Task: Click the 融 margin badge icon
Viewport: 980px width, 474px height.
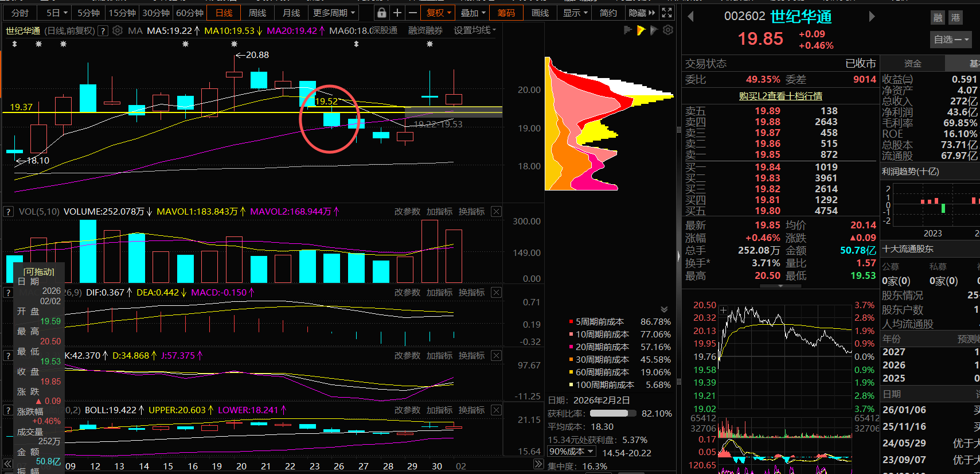Action: click(938, 18)
